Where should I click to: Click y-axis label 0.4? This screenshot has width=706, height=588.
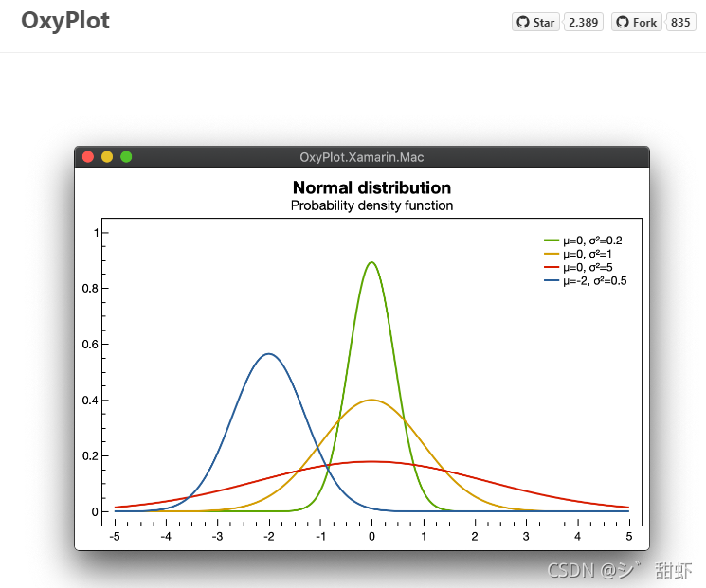[x=90, y=401]
